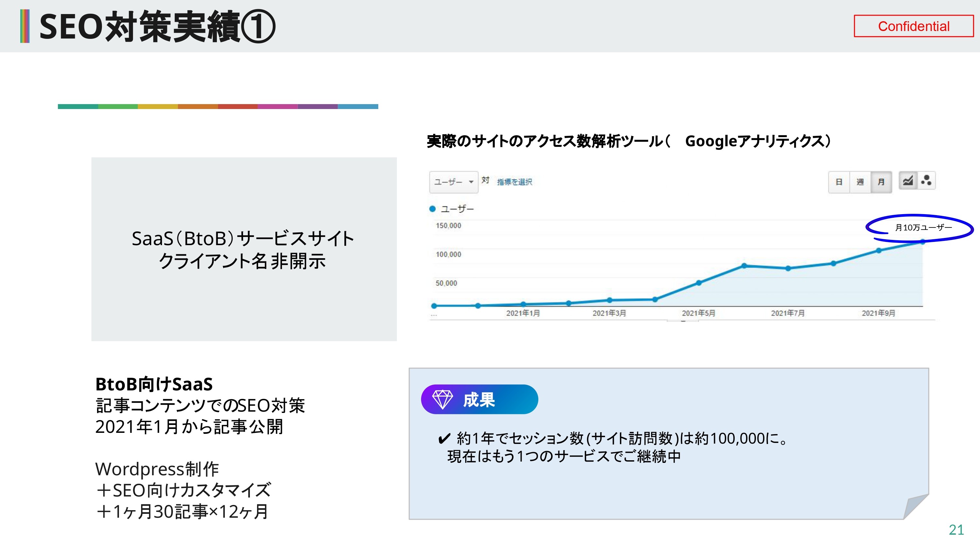
Task: Click the 2021年5月 data point on chart
Action: coord(699,283)
